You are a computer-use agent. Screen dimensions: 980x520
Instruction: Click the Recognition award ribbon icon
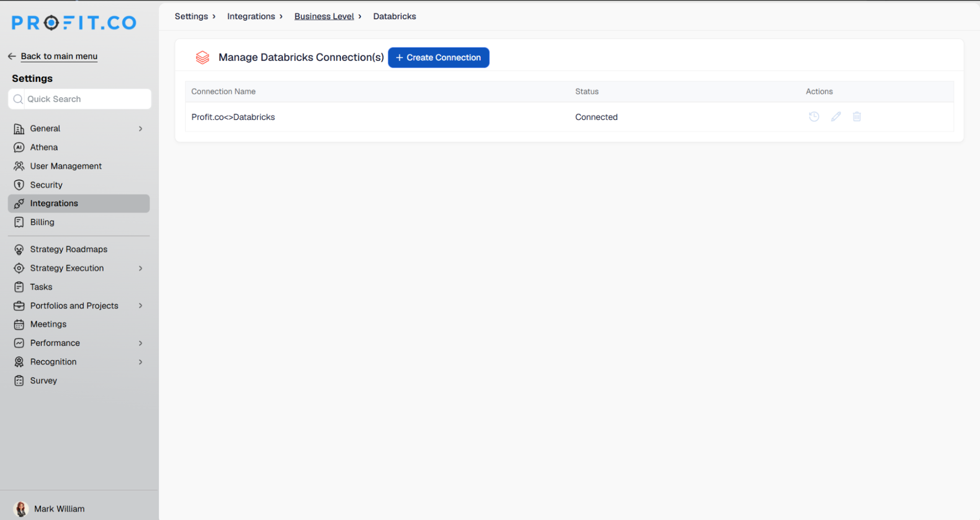[x=19, y=362]
